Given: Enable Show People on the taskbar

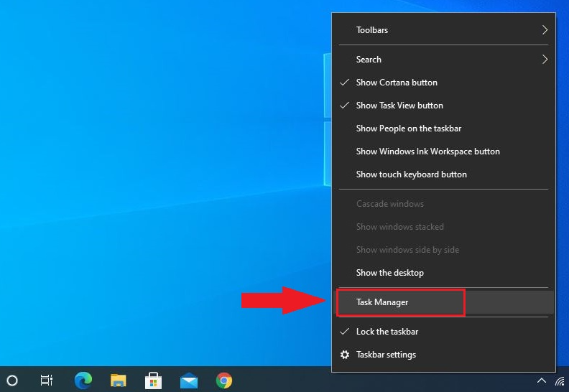Looking at the screenshot, I should [443, 129].
